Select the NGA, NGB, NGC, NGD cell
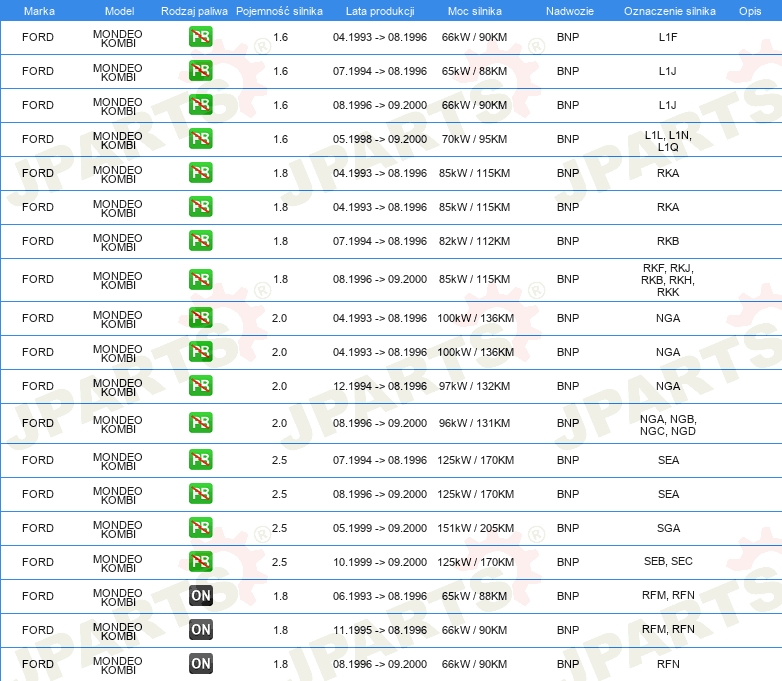782x681 pixels. 668,425
